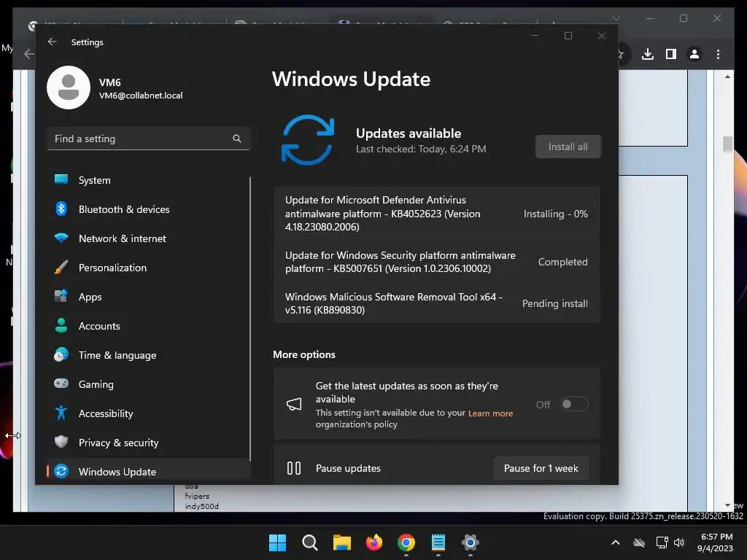Click the Accessibility figure icon
747x560 pixels.
pyautogui.click(x=61, y=413)
